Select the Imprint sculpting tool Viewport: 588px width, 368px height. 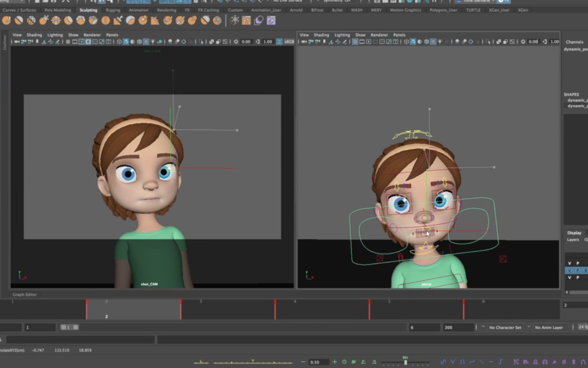118,20
